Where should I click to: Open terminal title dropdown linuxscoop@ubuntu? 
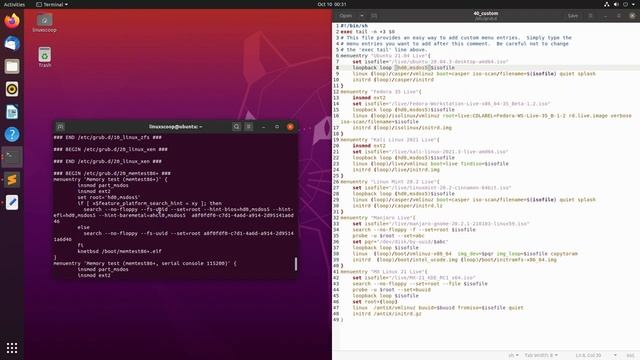[176, 127]
